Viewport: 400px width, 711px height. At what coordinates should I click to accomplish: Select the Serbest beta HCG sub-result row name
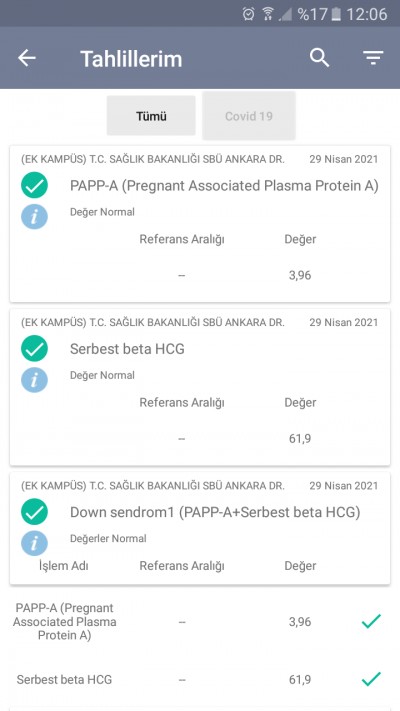point(64,679)
